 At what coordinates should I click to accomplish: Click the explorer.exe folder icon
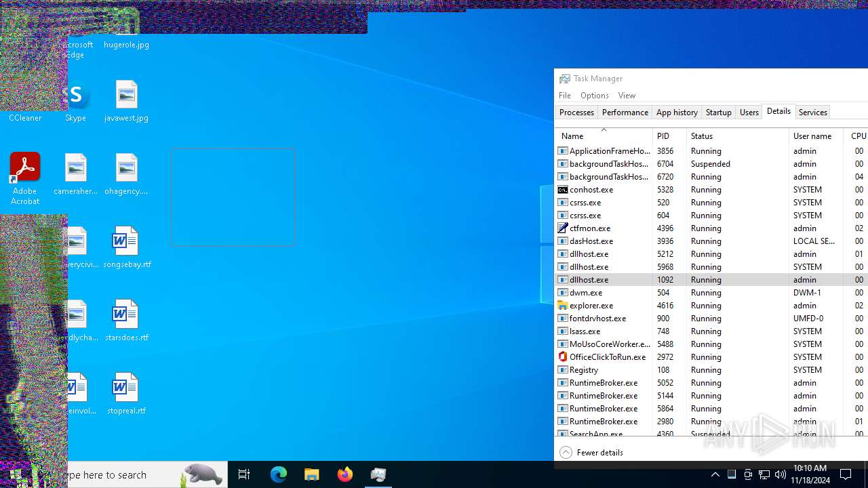pos(563,306)
